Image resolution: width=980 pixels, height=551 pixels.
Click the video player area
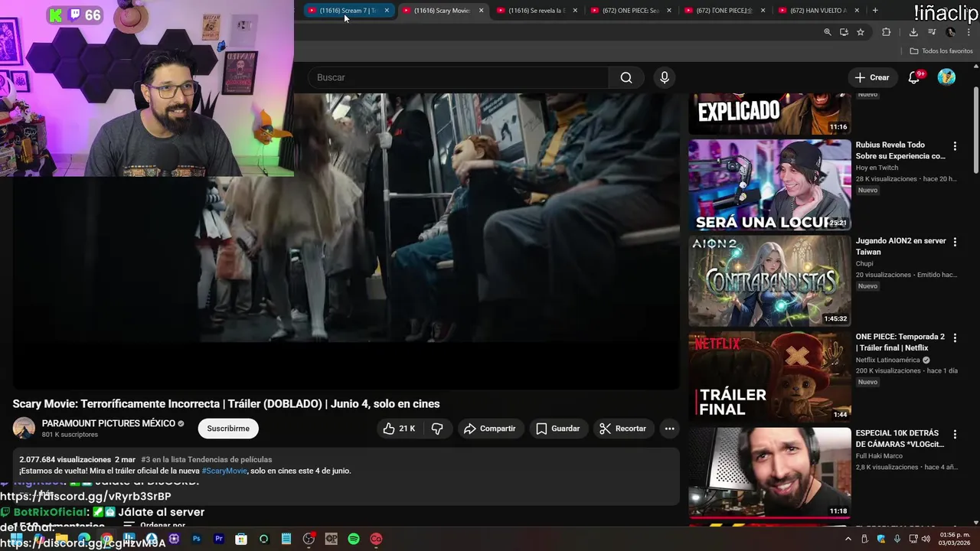pyautogui.click(x=346, y=241)
